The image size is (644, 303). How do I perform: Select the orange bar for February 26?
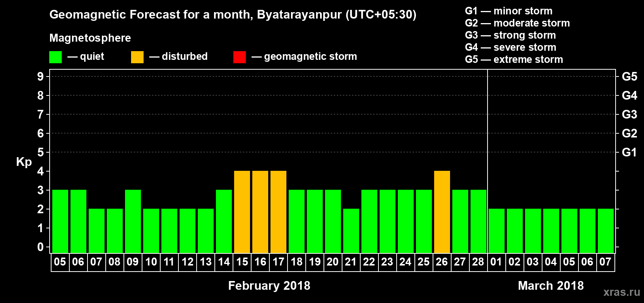pos(442,212)
